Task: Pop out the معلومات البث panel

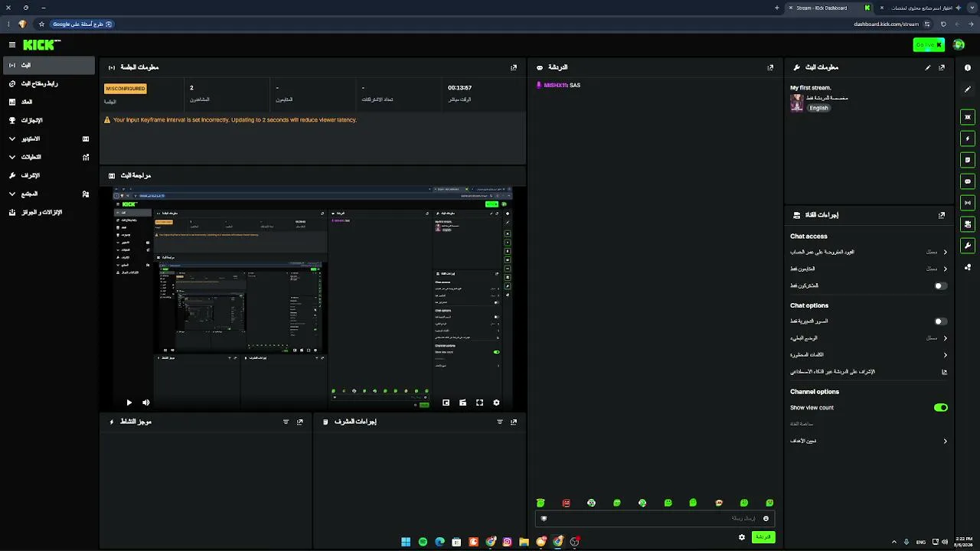Action: click(942, 67)
